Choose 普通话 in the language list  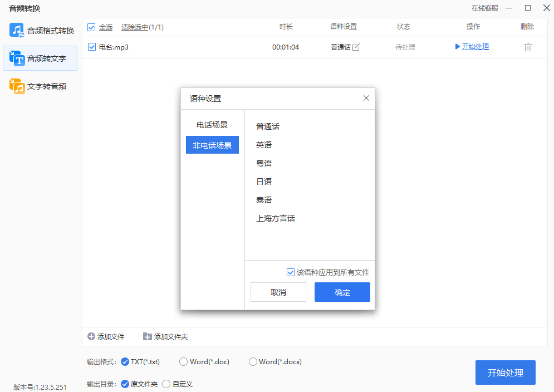coord(268,126)
